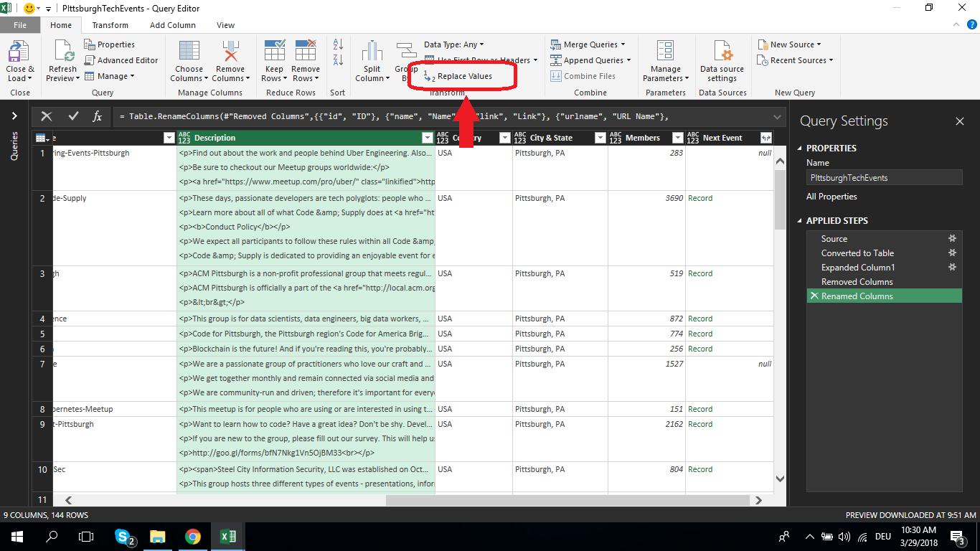The image size is (980, 551).
Task: Click the Remove Columns icon
Action: coord(230,52)
